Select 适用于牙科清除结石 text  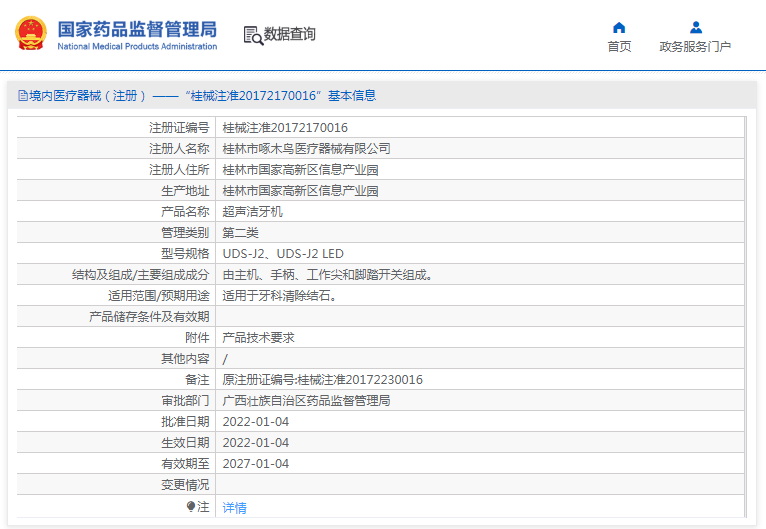[x=279, y=296]
